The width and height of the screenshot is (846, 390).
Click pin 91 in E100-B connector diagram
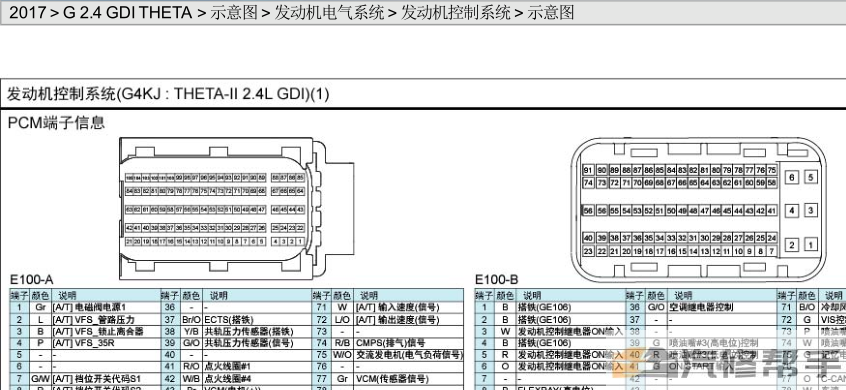click(588, 170)
